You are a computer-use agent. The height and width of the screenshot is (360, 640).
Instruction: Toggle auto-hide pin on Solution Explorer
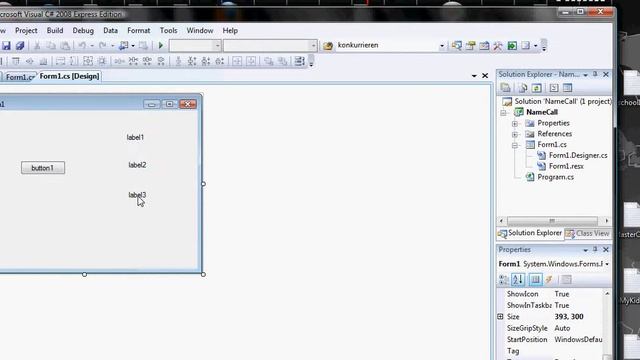tap(595, 74)
